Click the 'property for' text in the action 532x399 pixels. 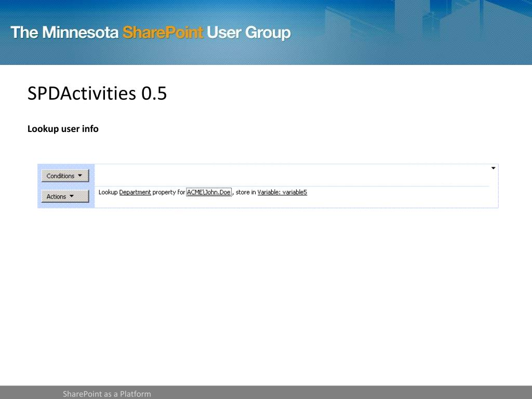click(x=169, y=192)
